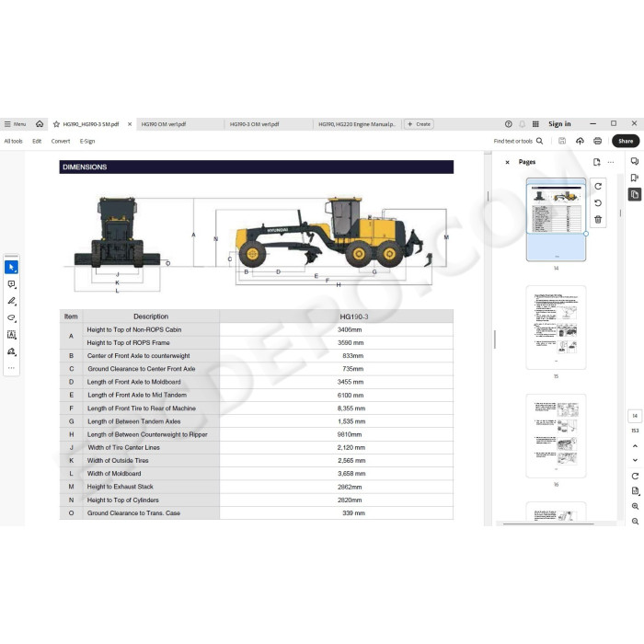Close the Pages panel
The height and width of the screenshot is (644, 644).
click(x=507, y=162)
